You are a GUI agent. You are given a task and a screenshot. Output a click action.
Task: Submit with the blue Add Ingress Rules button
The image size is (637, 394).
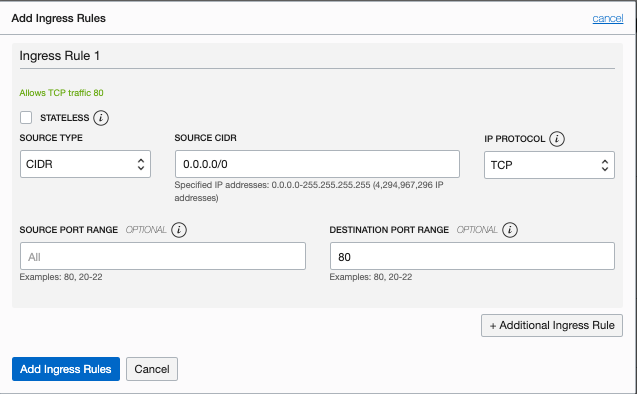pos(66,369)
